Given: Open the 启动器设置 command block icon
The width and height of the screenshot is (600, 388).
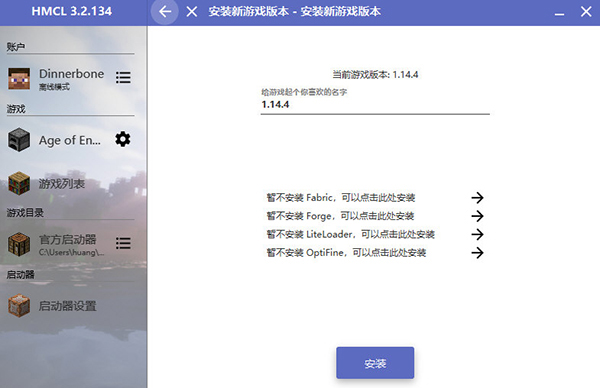Looking at the screenshot, I should click(19, 306).
